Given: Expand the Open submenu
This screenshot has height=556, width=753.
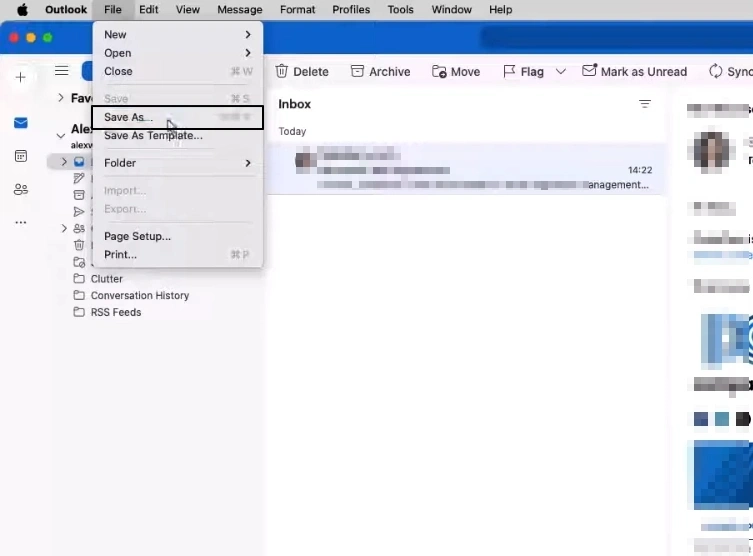Looking at the screenshot, I should click(177, 53).
